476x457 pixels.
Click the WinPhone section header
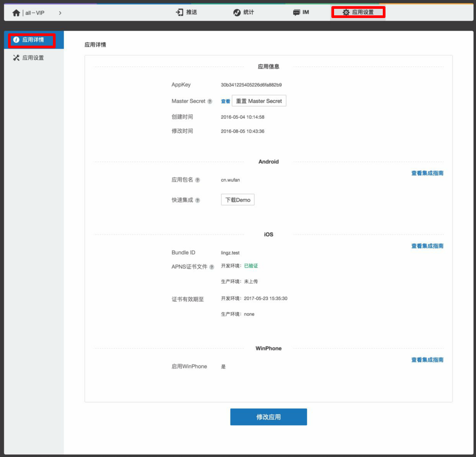point(268,349)
